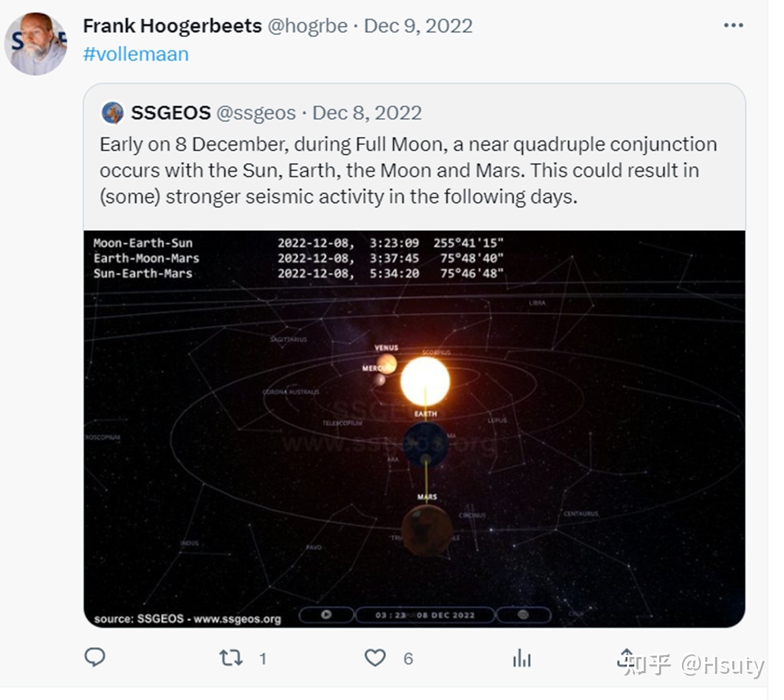
Task: Open the quoted tweet text about conjunction
Action: click(x=408, y=170)
